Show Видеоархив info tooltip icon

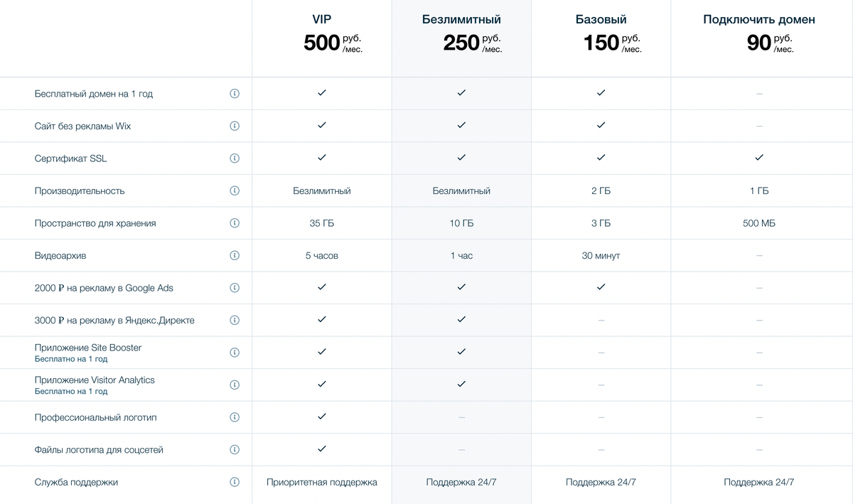point(235,255)
